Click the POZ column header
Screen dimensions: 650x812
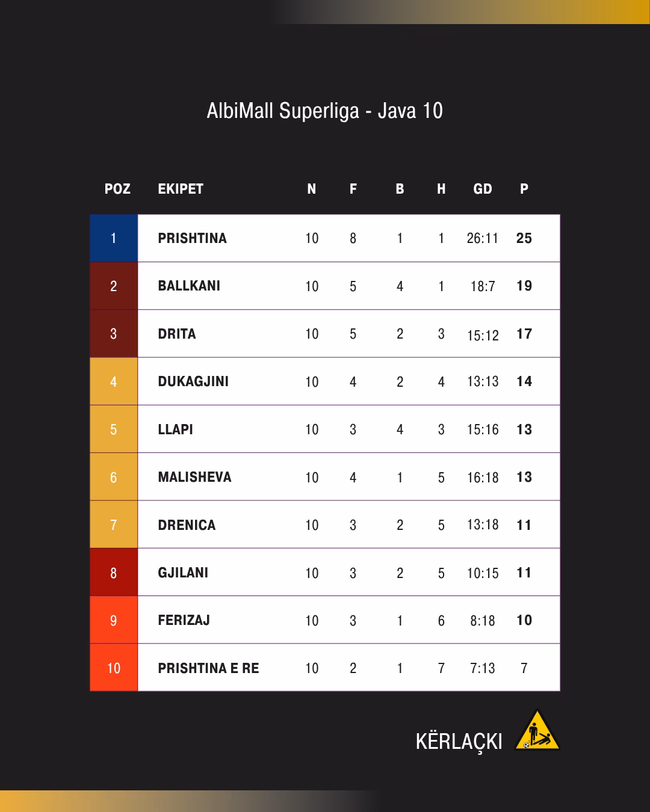(117, 189)
